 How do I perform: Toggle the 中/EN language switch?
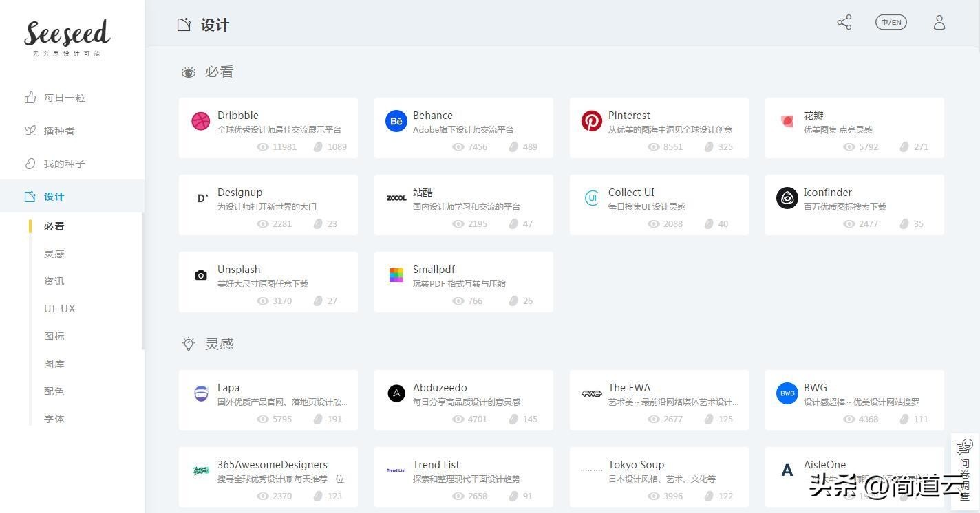tap(891, 23)
